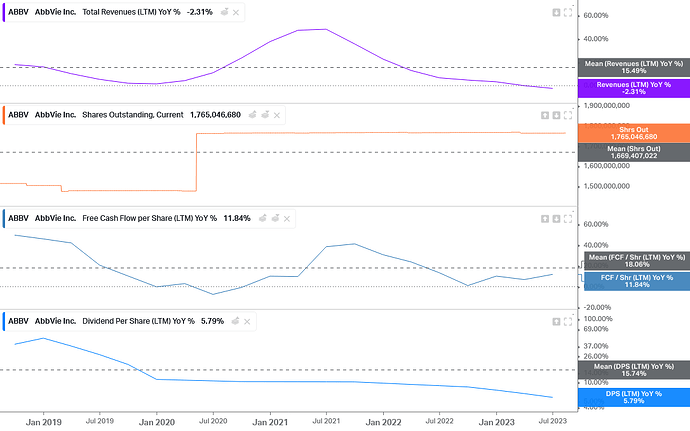
Task: Remove the Free Cash Flow per Share series
Action: click(287, 219)
